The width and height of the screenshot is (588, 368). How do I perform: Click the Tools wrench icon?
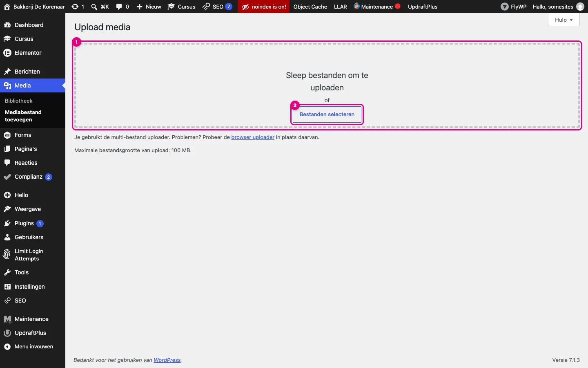(7, 272)
